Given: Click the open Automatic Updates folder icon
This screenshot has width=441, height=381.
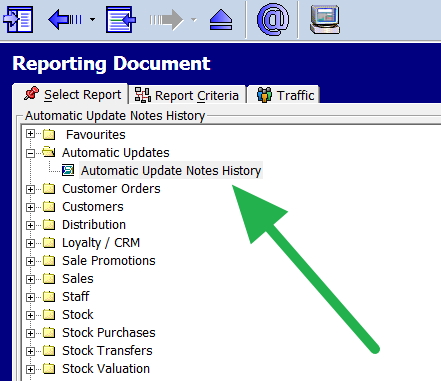Looking at the screenshot, I should (49, 152).
